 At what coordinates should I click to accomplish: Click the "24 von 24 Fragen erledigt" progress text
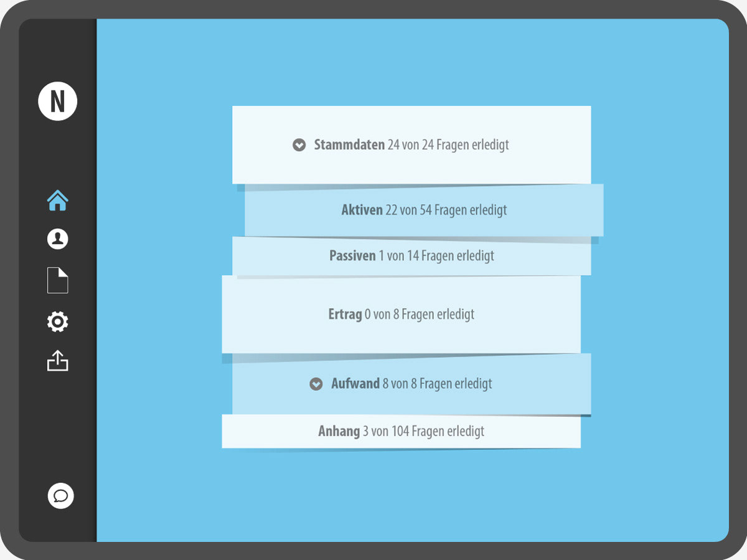[x=448, y=145]
